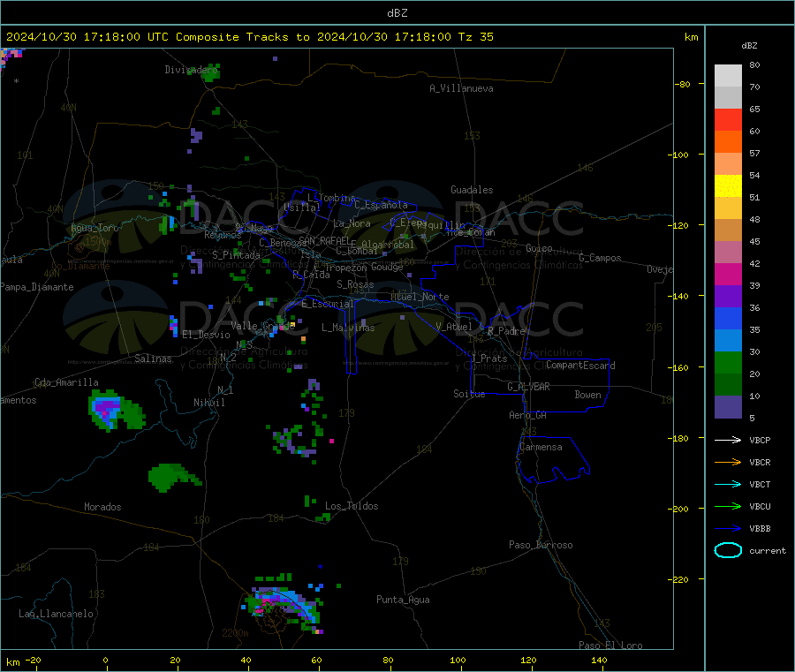This screenshot has width=795, height=672.
Task: Click the Agua_Toro map label
Action: pyautogui.click(x=95, y=228)
